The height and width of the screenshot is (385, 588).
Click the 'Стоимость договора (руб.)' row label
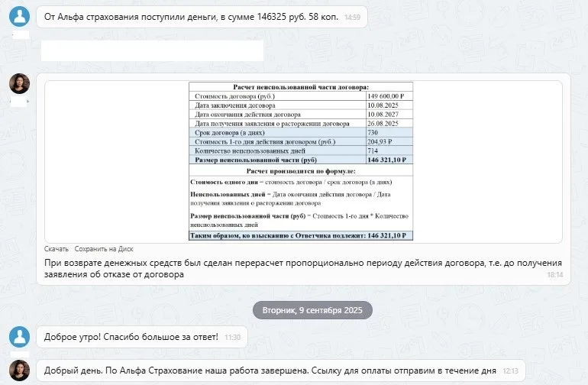[x=234, y=96]
